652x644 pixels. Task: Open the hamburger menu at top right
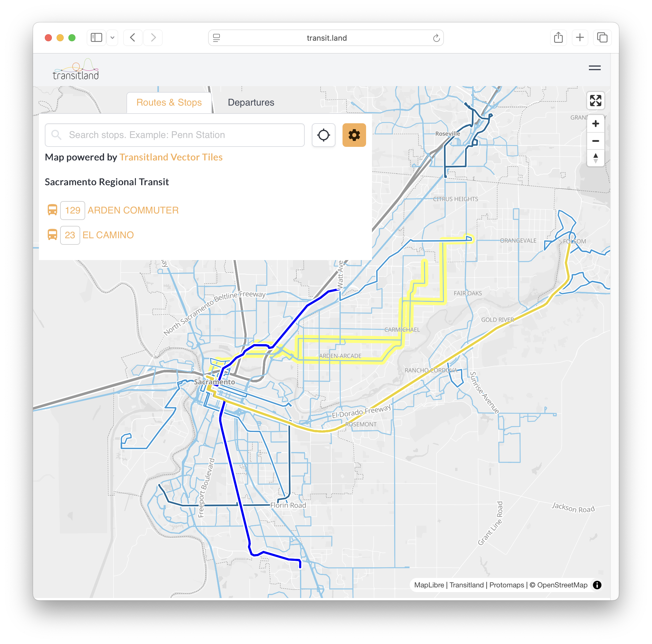[x=595, y=68]
